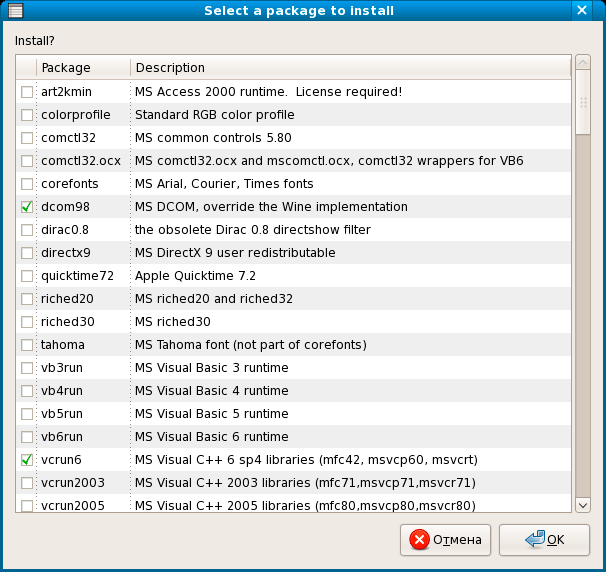Check the vcrun2003 checkbox
Image resolution: width=606 pixels, height=572 pixels.
coord(27,483)
